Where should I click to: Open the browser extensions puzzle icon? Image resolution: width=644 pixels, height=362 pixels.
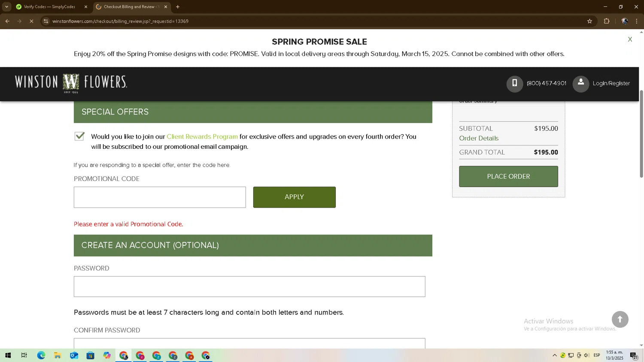click(x=607, y=21)
